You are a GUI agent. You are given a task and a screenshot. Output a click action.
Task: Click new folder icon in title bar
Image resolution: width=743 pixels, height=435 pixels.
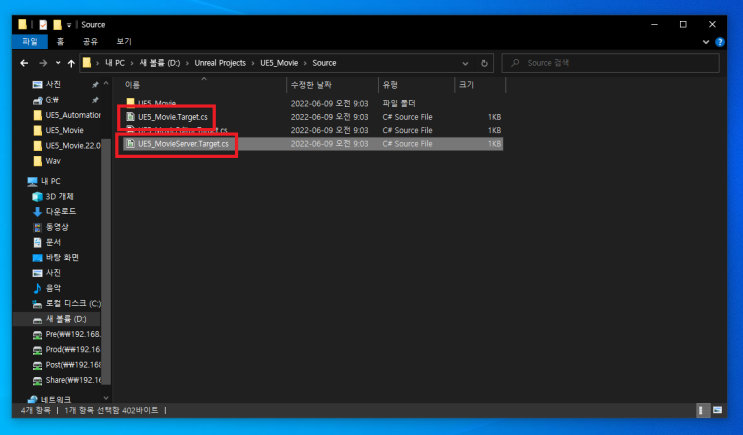[x=57, y=25]
